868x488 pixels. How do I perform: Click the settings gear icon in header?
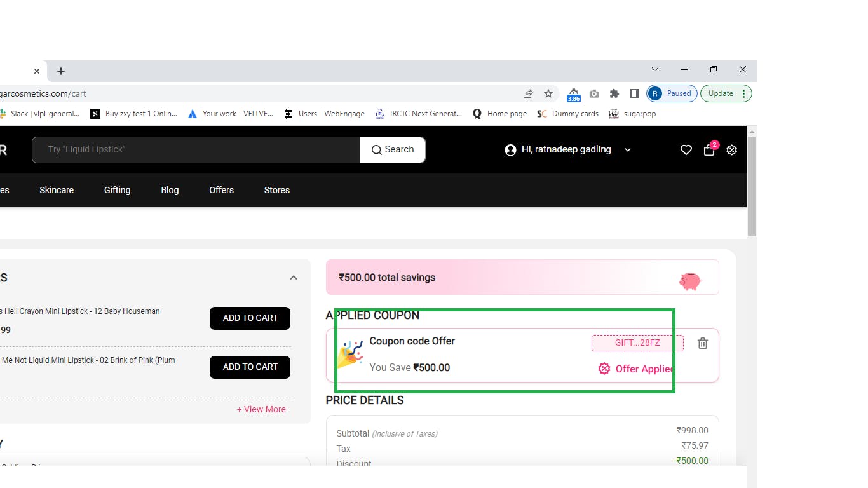[x=732, y=150]
